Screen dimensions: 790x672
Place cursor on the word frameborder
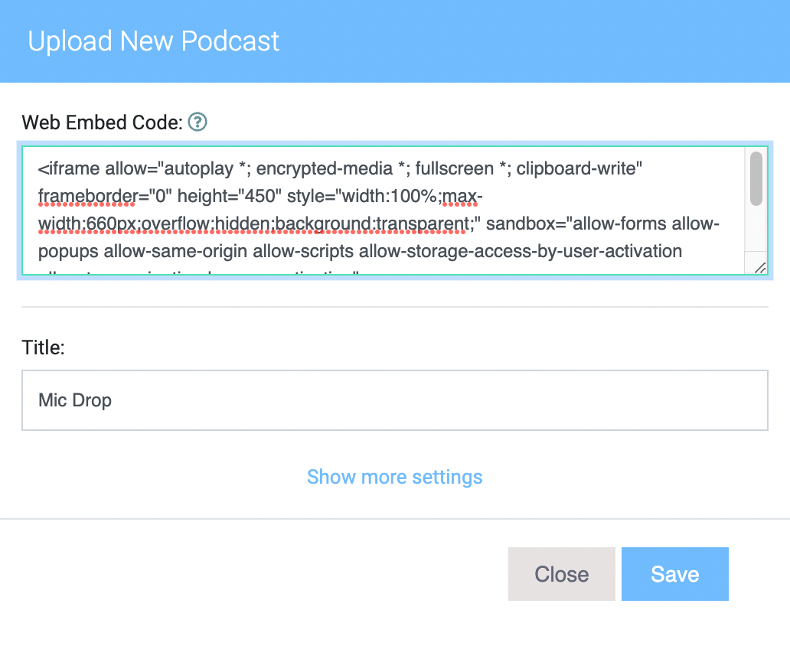87,196
